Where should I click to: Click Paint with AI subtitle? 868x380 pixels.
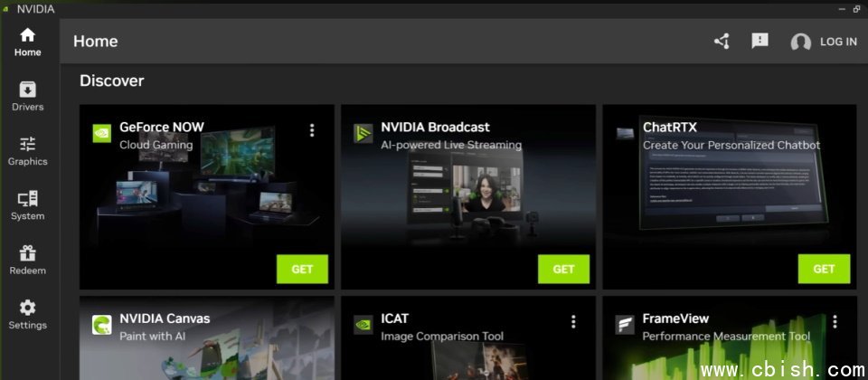[152, 337]
